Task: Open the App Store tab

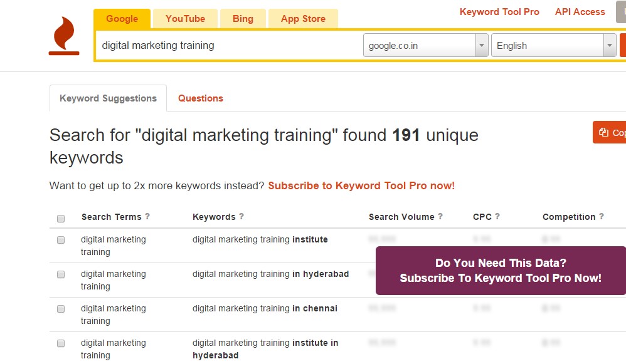Action: pos(303,19)
